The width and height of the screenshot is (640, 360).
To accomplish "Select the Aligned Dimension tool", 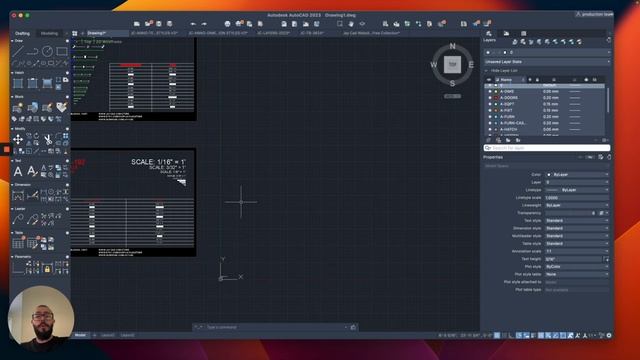I will 33,196.
